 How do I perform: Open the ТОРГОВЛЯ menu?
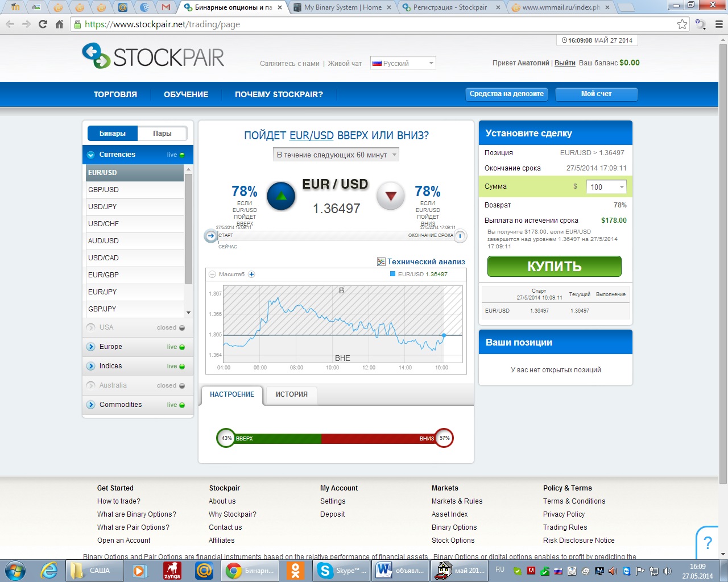115,94
